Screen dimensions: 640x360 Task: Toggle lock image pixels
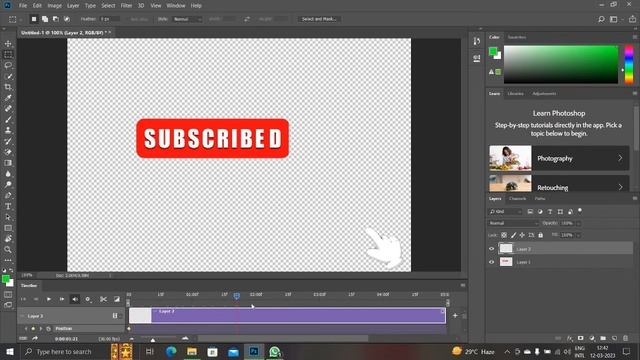tap(513, 235)
